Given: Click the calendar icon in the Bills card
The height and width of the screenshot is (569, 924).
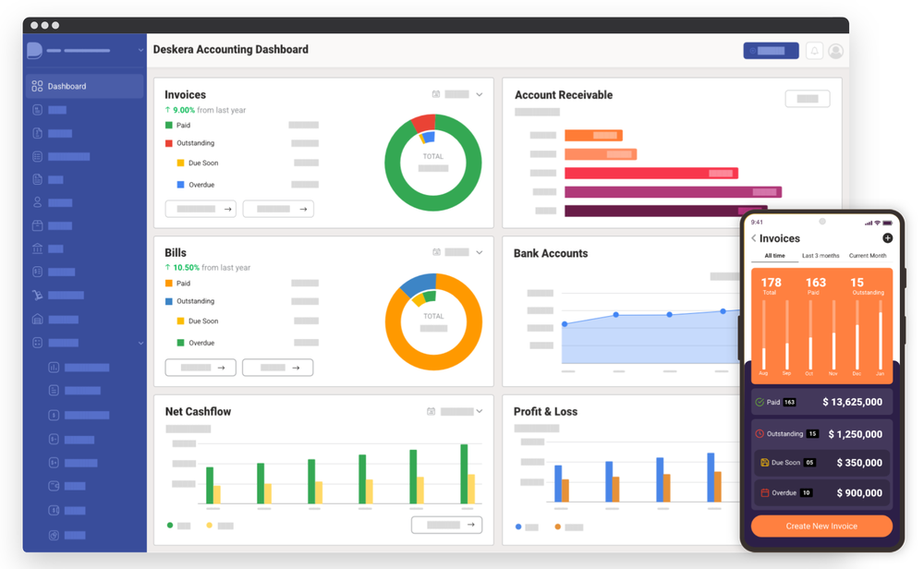Looking at the screenshot, I should (x=437, y=252).
